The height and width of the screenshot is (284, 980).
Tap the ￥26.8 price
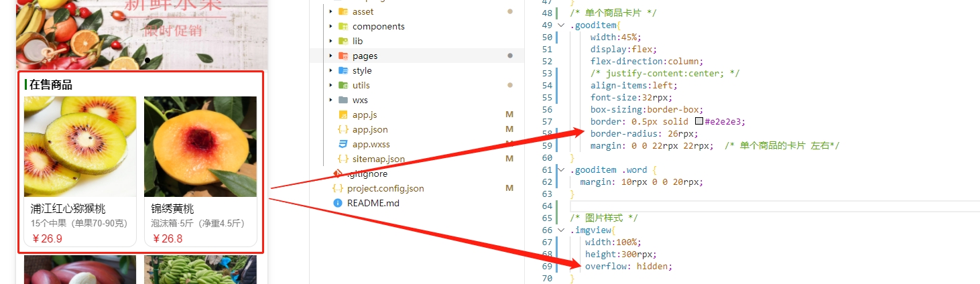tap(167, 238)
